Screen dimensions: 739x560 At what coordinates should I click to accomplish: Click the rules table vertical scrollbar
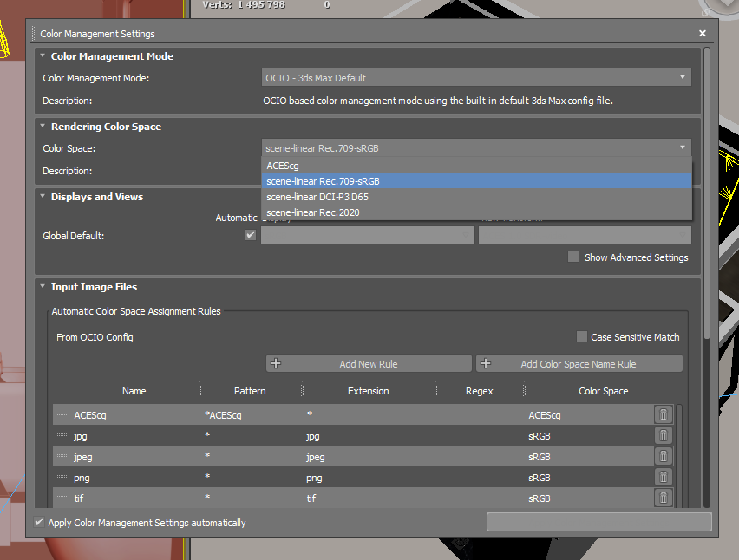tap(679, 455)
